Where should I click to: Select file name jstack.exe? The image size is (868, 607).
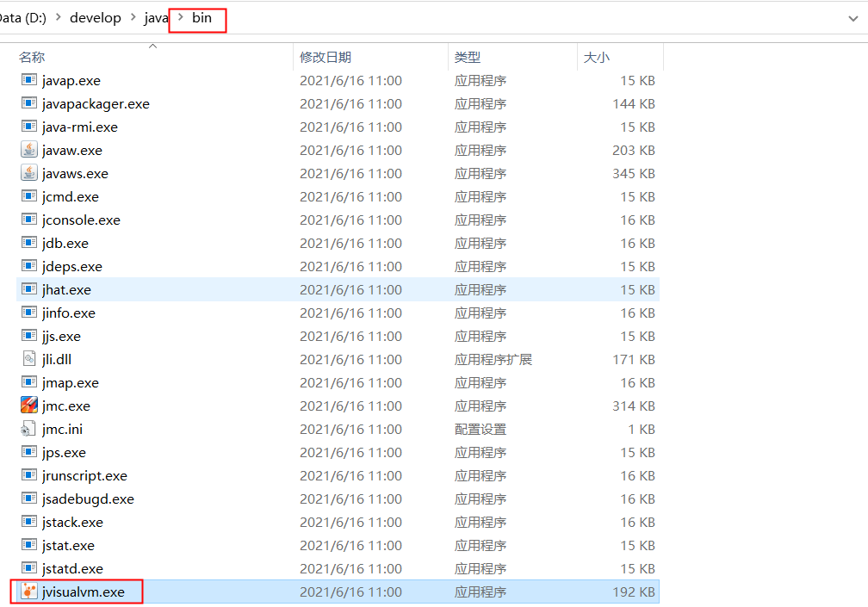[72, 523]
